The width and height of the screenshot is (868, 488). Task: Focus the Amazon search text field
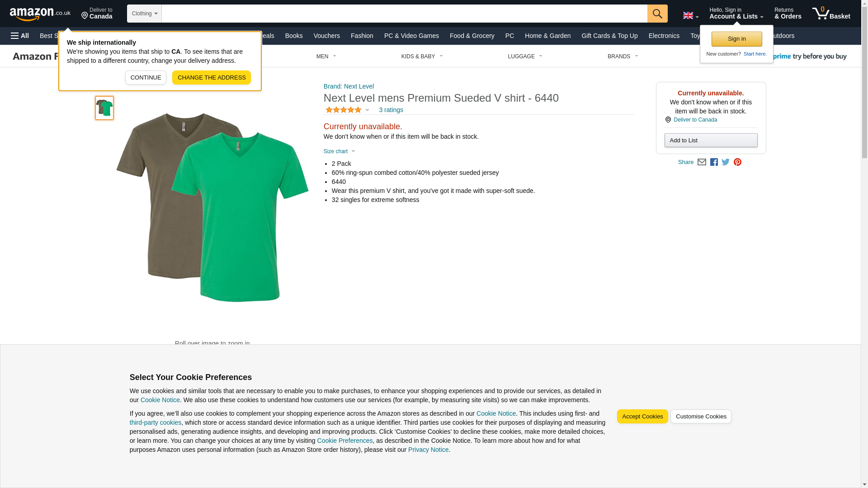(404, 14)
